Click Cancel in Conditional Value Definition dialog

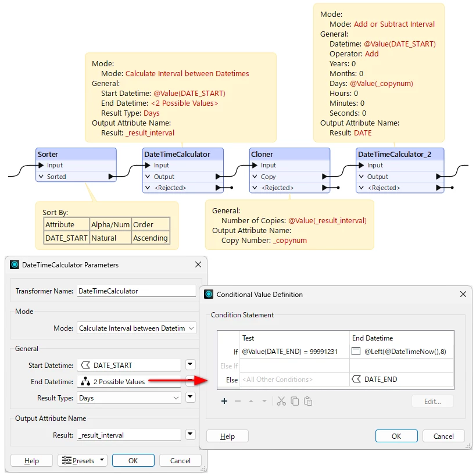pos(443,436)
